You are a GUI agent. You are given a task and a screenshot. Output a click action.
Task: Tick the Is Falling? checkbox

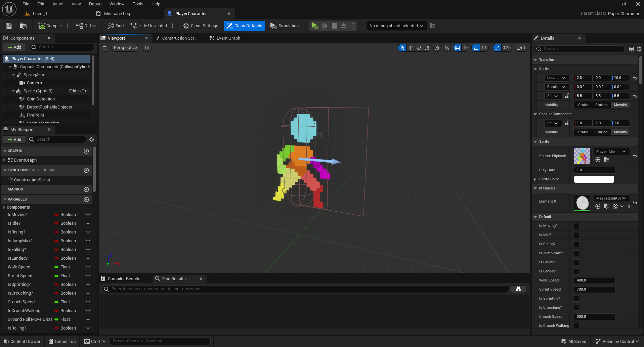click(x=576, y=262)
